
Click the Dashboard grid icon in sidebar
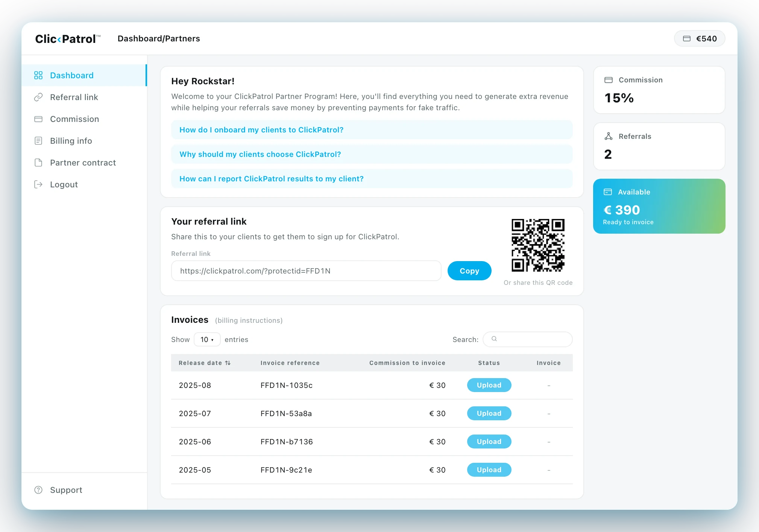point(38,75)
